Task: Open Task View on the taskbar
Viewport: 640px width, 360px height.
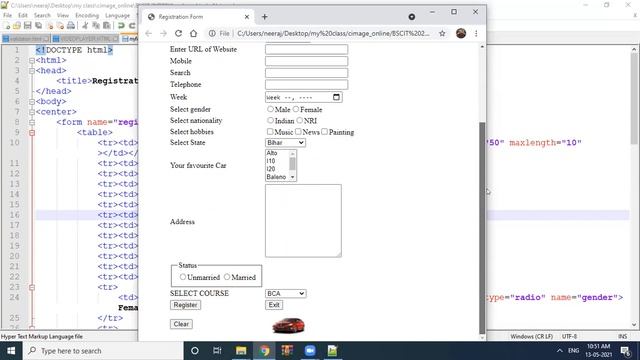Action: point(217,351)
